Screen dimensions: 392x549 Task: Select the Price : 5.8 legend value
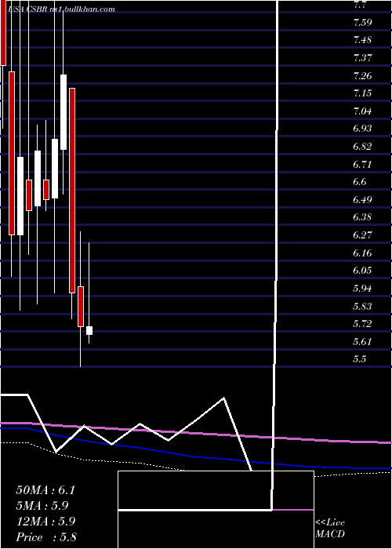pyautogui.click(x=46, y=537)
